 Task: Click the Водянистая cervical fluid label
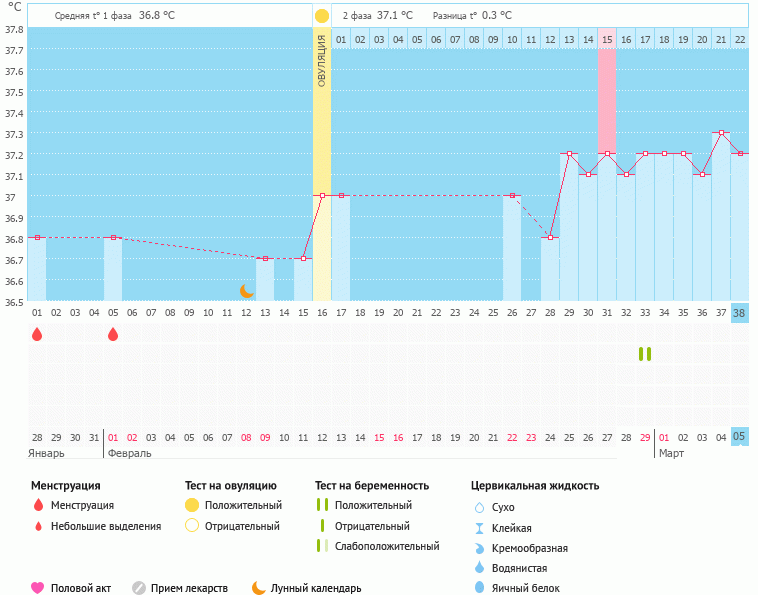pos(519,568)
